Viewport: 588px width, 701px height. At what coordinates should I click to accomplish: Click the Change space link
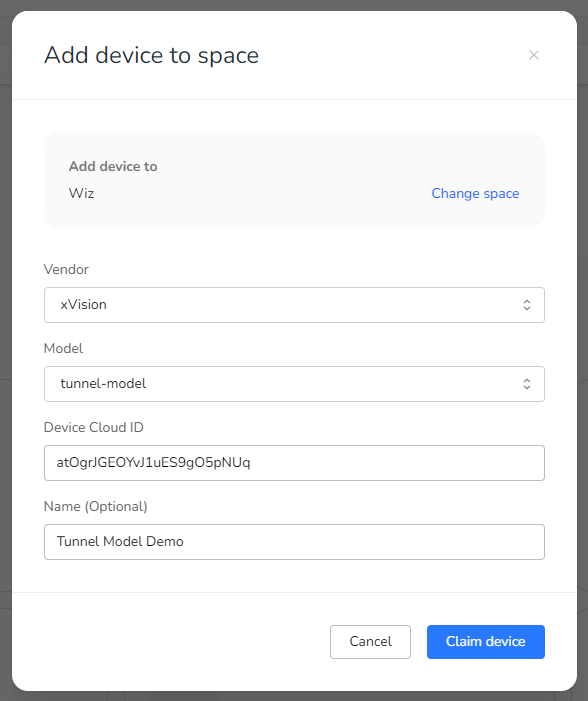coord(475,194)
